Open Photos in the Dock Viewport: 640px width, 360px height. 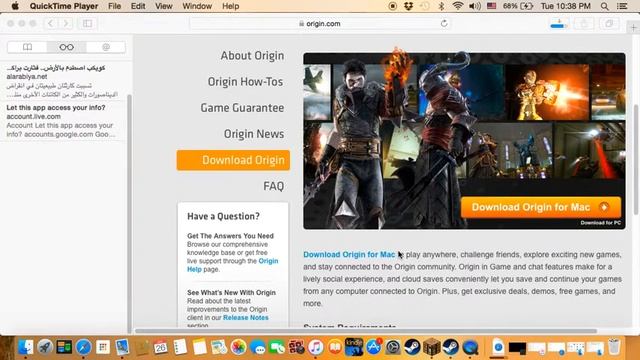238,347
